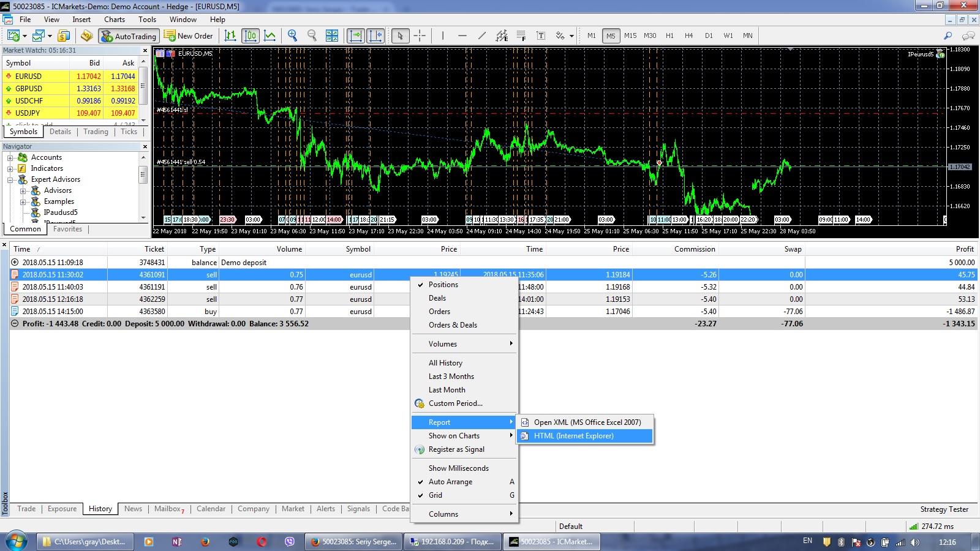Screen dimensions: 980x551
Task: Close the Market Watch panel
Action: click(x=145, y=51)
